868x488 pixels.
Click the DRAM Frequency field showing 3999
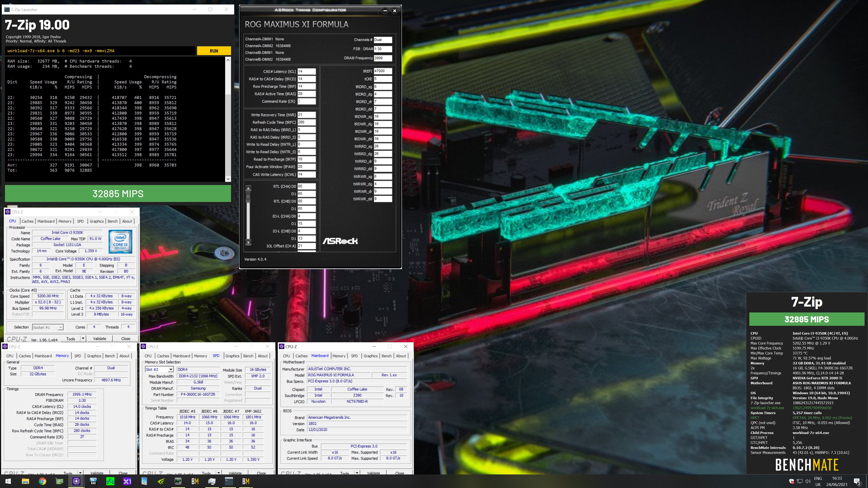pyautogui.click(x=383, y=58)
